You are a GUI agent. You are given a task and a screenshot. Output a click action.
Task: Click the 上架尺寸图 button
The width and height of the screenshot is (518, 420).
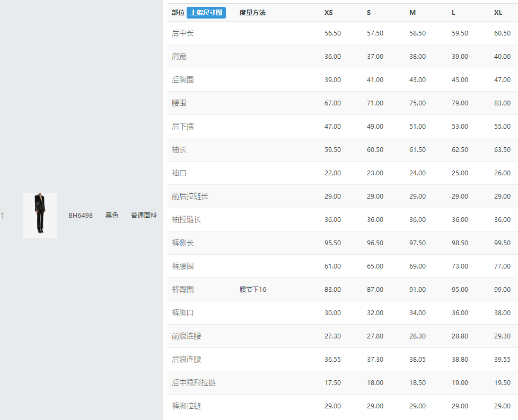206,13
